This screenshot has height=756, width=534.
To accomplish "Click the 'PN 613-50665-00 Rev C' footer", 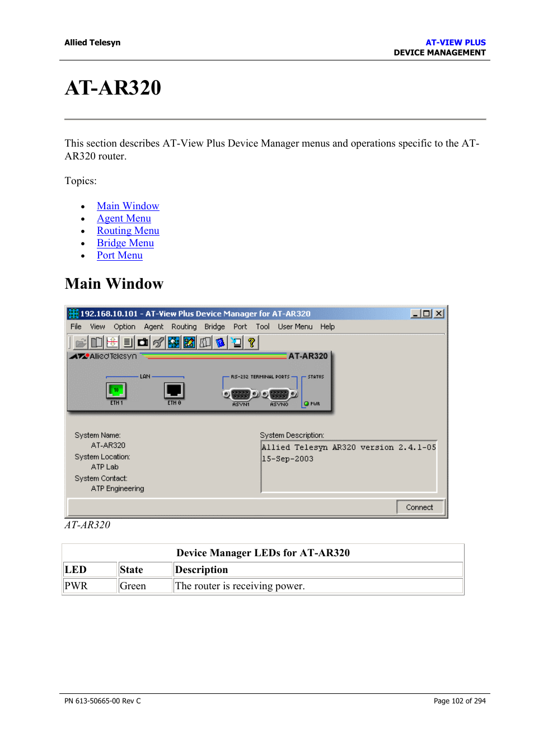I will [102, 701].
